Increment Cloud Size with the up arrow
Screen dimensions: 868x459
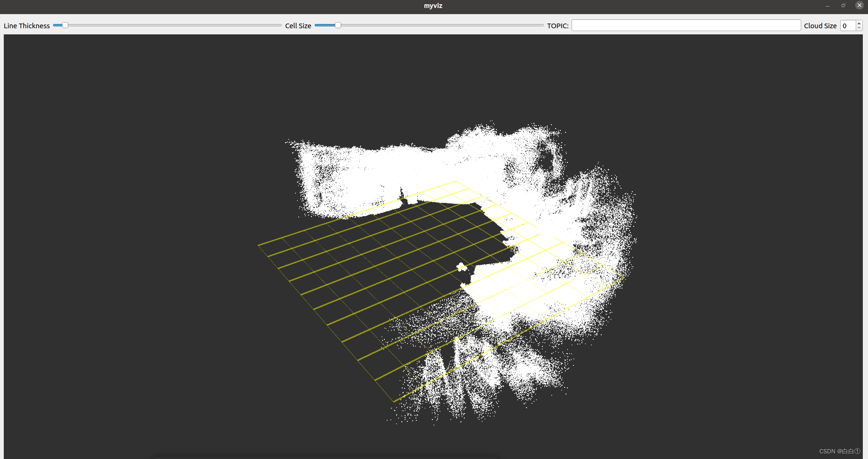pyautogui.click(x=860, y=23)
